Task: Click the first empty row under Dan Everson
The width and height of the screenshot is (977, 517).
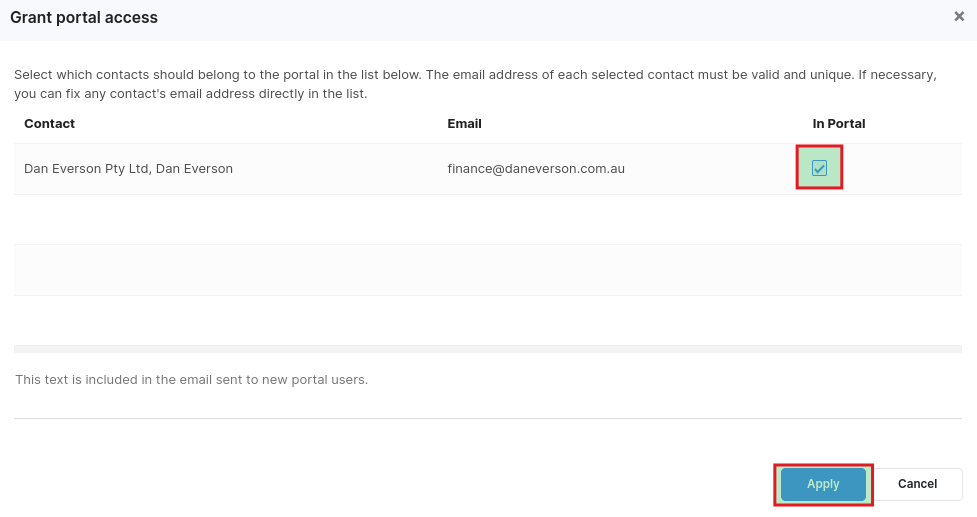Action: [488, 220]
